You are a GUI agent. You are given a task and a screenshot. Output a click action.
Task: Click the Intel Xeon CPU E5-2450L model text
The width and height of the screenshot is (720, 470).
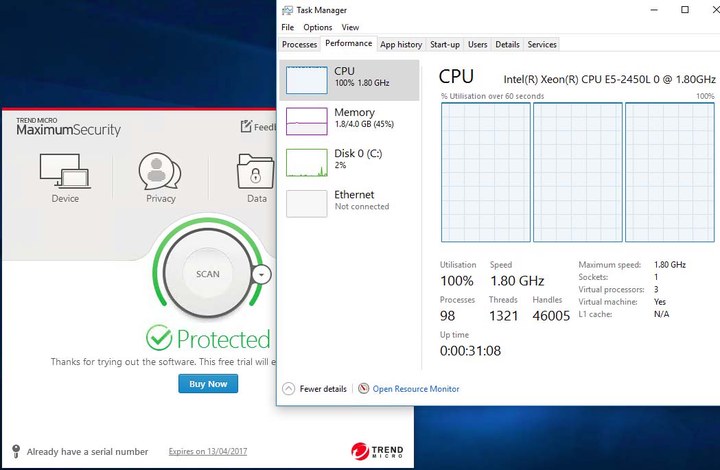pos(609,79)
